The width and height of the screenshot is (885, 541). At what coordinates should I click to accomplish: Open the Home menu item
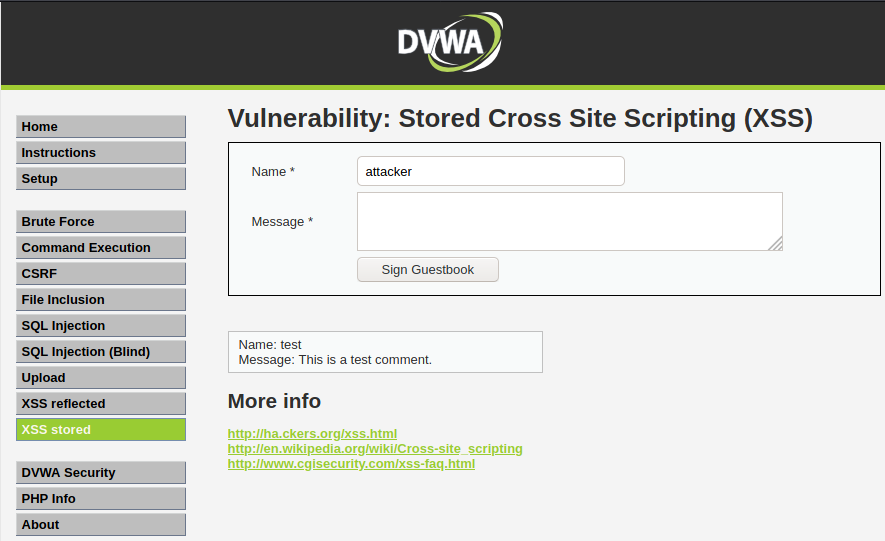tap(101, 126)
